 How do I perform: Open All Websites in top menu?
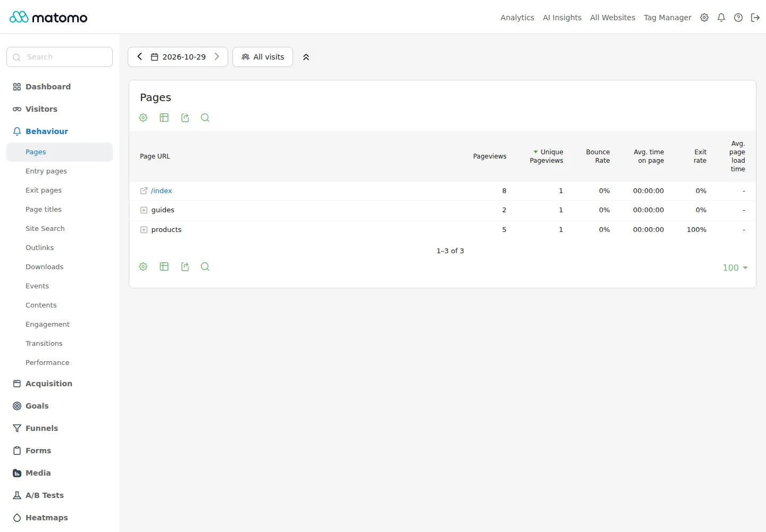pyautogui.click(x=613, y=18)
